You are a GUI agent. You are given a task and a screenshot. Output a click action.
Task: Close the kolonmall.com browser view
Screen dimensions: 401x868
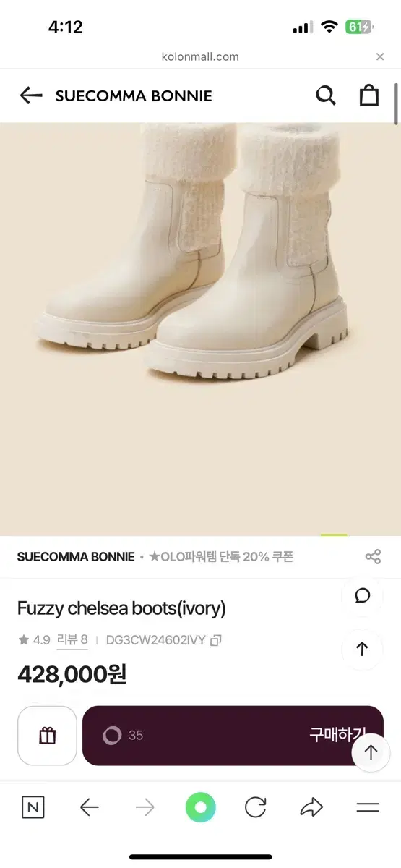tap(380, 56)
